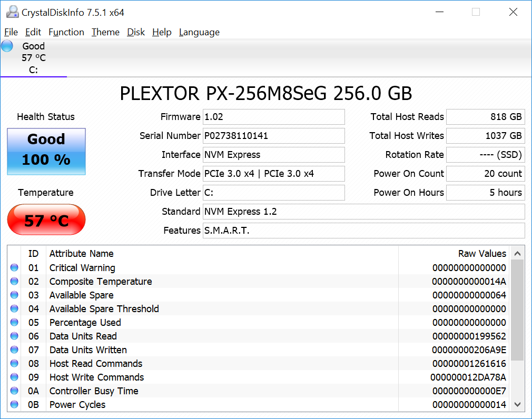Click the Features field showing S.M.A.R.T.
This screenshot has height=419, width=532.
[x=364, y=231]
